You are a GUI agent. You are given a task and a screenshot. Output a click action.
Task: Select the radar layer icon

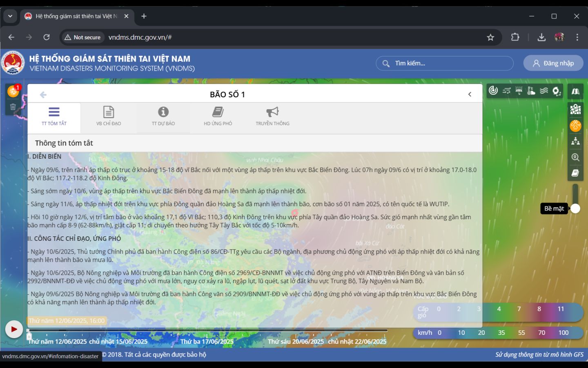pos(493,91)
